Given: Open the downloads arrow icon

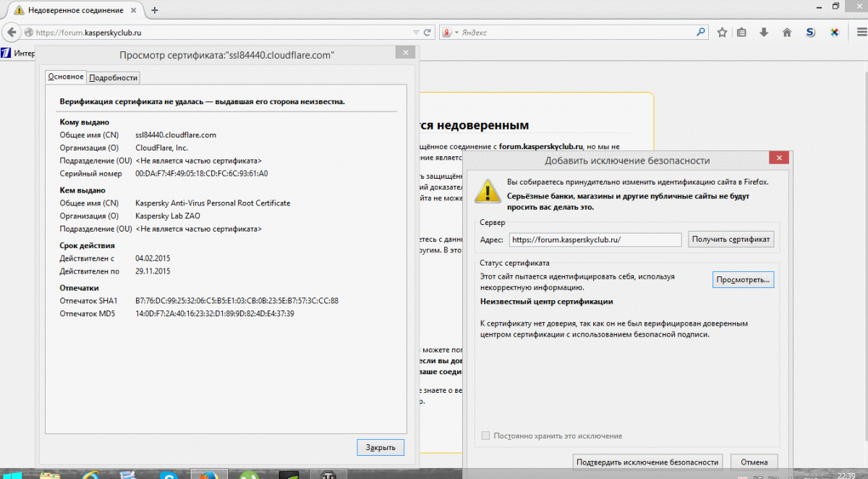Looking at the screenshot, I should coord(763,33).
